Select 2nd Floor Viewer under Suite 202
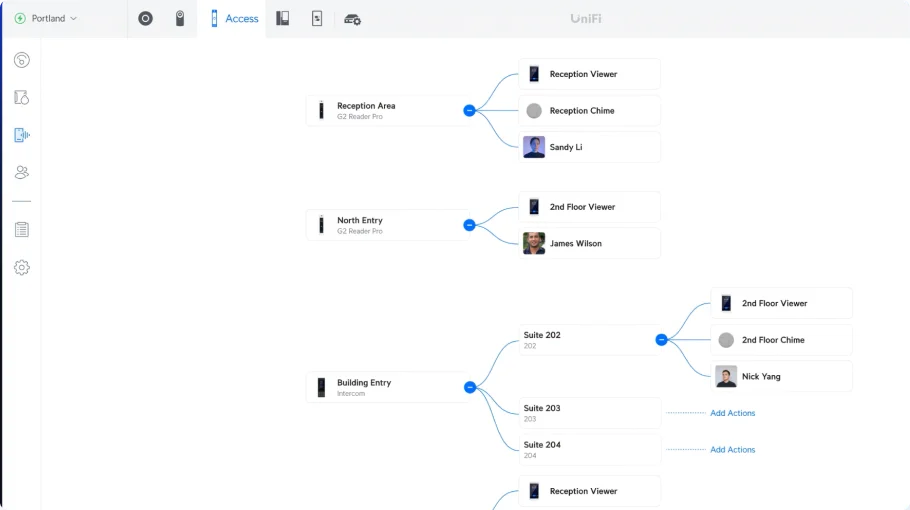Image resolution: width=910 pixels, height=510 pixels. 781,303
